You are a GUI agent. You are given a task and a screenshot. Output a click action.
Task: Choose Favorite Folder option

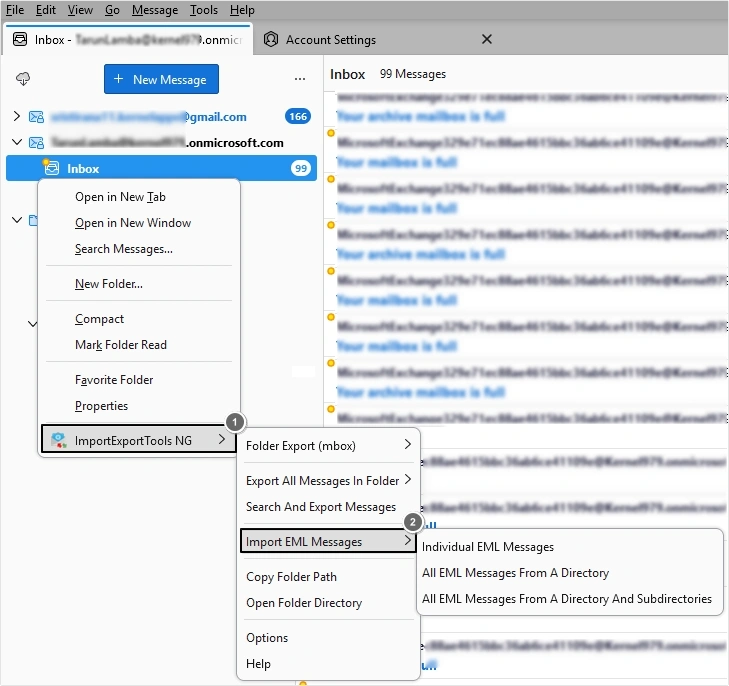(x=139, y=380)
